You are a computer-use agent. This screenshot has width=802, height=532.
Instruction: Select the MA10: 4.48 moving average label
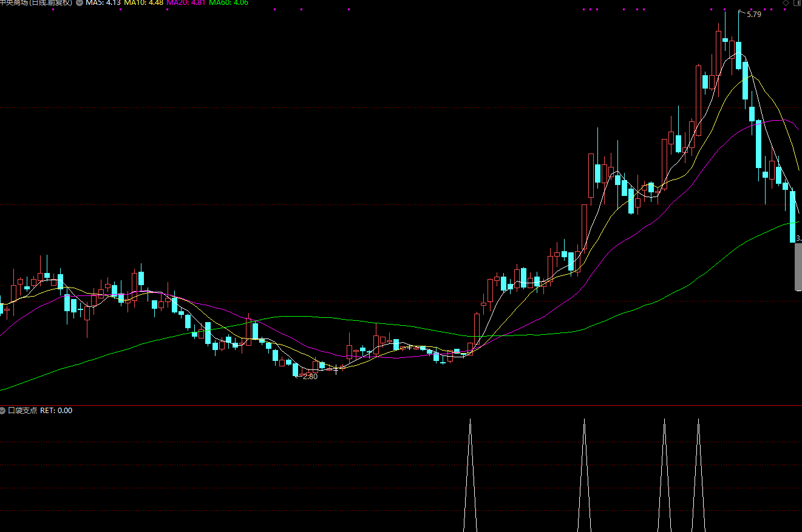(x=143, y=2)
